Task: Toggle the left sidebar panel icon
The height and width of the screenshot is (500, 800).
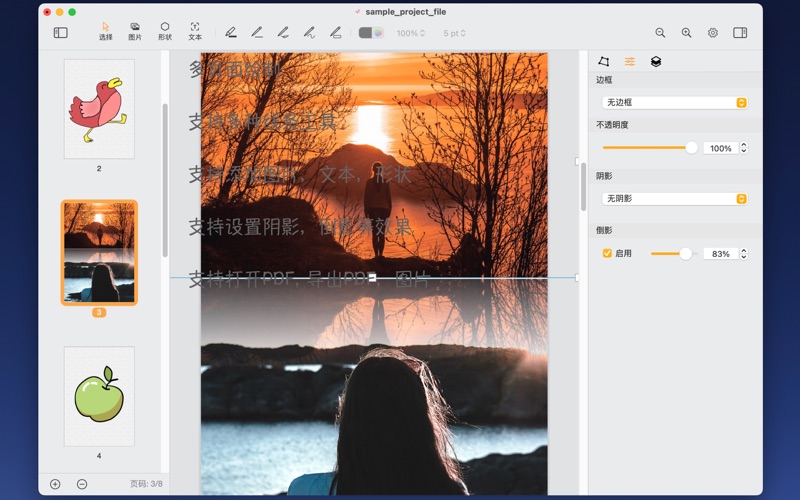Action: (x=61, y=33)
